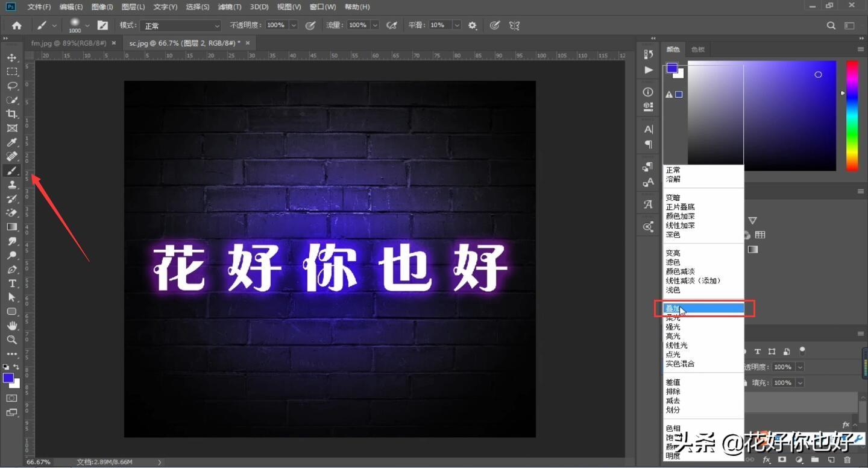Open the layer opacity dropdown arrow
868x468 pixels.
pos(800,367)
